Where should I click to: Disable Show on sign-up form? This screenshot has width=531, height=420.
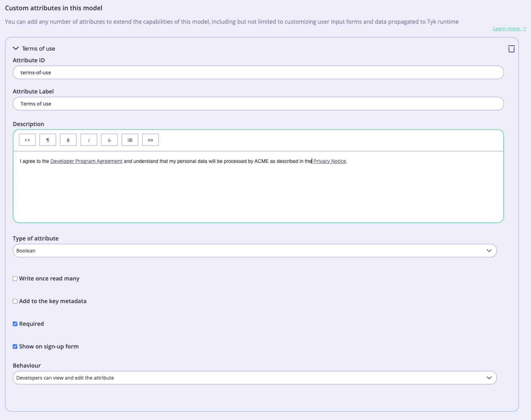pos(15,346)
